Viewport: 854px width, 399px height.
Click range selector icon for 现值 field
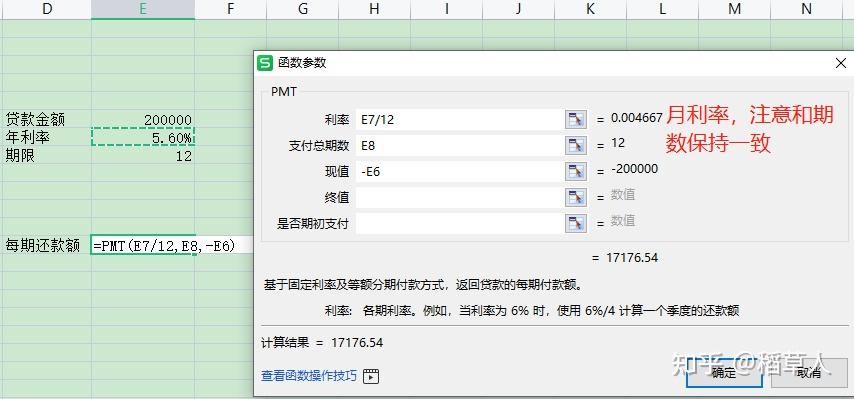pyautogui.click(x=576, y=171)
